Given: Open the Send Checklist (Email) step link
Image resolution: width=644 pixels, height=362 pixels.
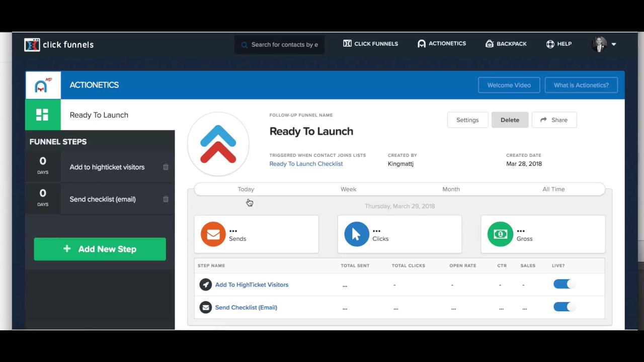Looking at the screenshot, I should 246,308.
